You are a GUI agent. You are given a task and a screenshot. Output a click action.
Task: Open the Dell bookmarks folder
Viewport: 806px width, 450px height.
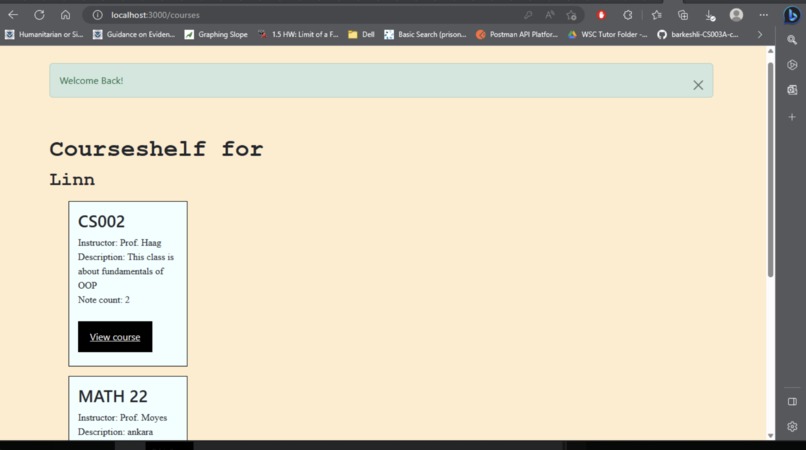(x=361, y=34)
